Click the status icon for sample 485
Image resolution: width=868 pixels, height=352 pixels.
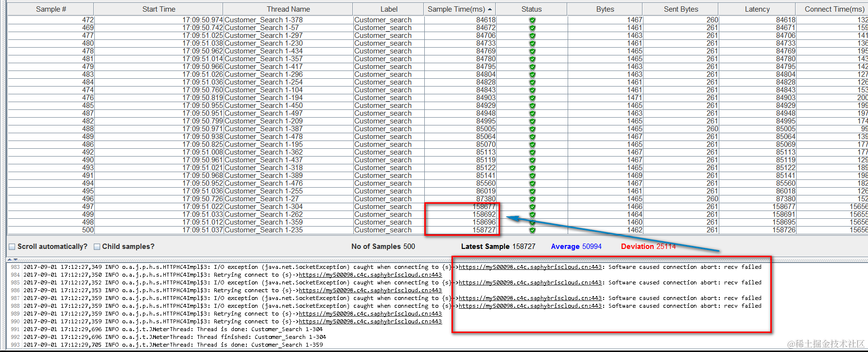tap(532, 106)
